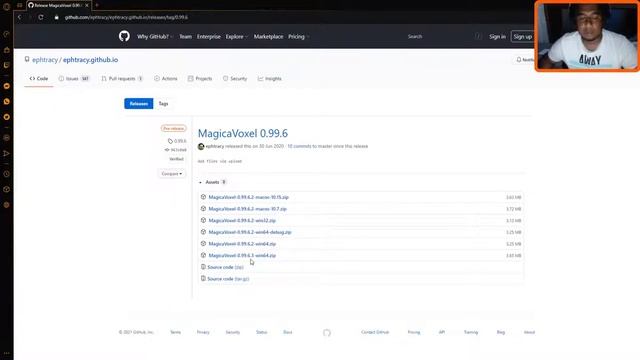Click the commit hash link under the tag
Viewport: 640px width, 360px height.
click(x=176, y=150)
